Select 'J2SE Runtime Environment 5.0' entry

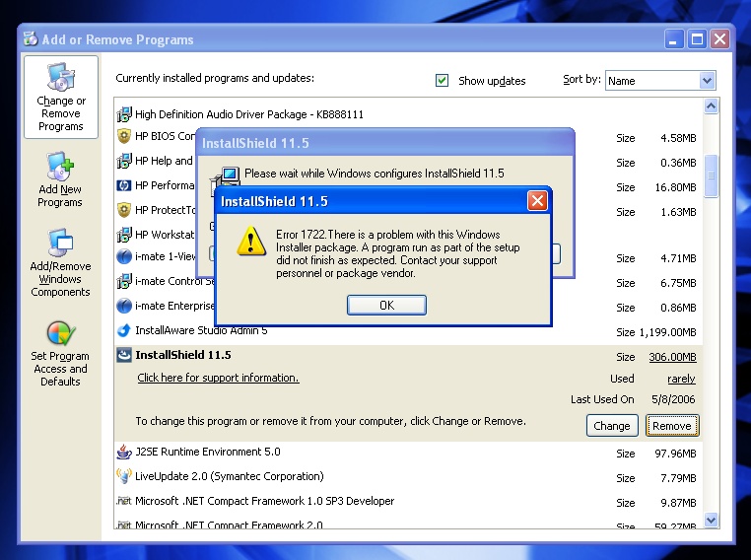pos(207,452)
